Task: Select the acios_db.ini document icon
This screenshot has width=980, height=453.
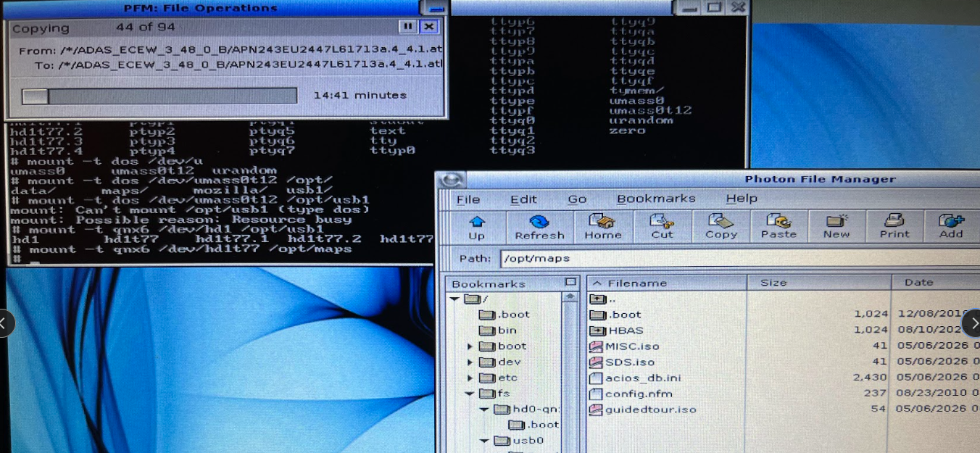Action: click(596, 378)
